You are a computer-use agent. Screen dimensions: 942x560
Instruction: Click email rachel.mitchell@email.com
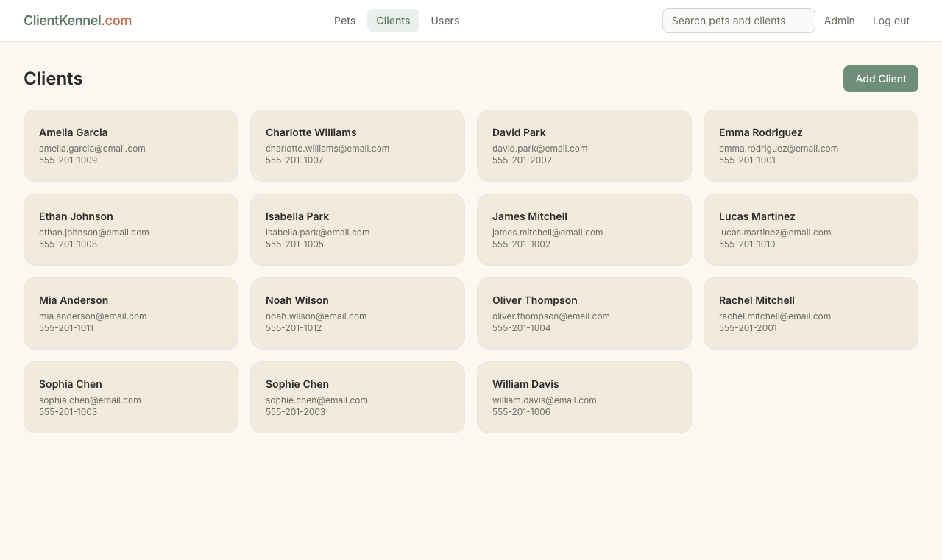pos(775,316)
